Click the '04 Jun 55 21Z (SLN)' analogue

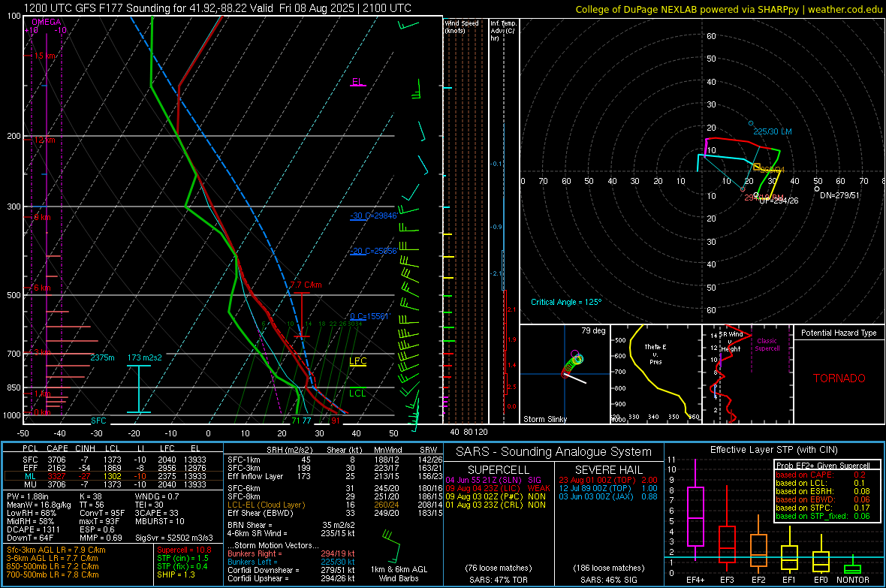tap(483, 479)
